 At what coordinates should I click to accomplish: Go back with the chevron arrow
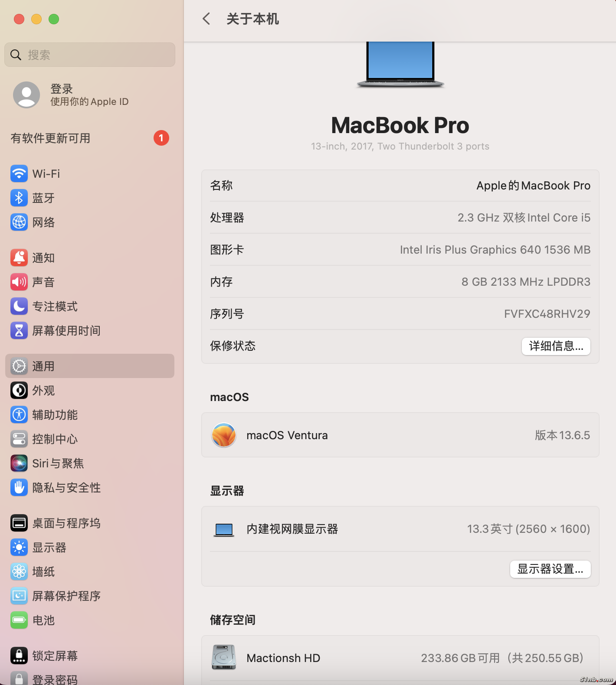(206, 19)
